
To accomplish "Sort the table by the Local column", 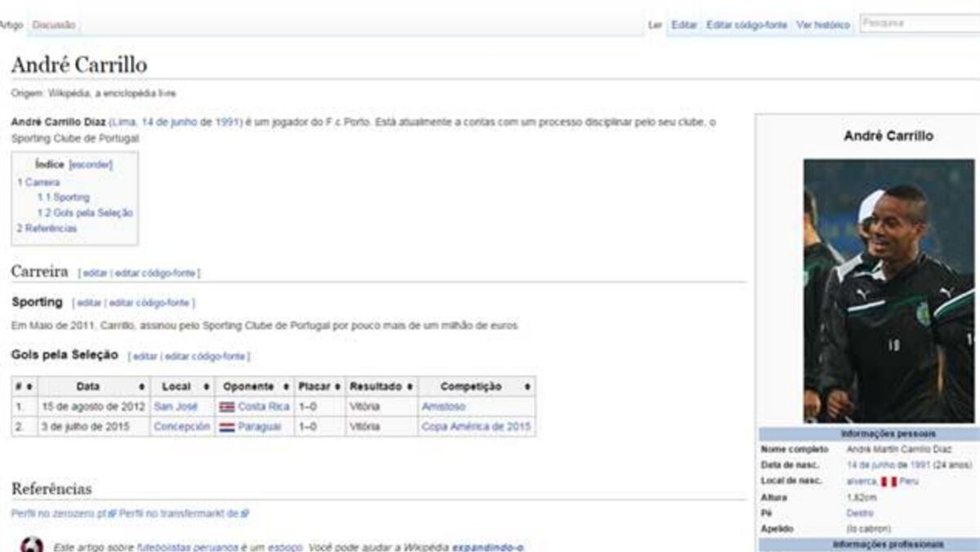I will click(x=207, y=386).
